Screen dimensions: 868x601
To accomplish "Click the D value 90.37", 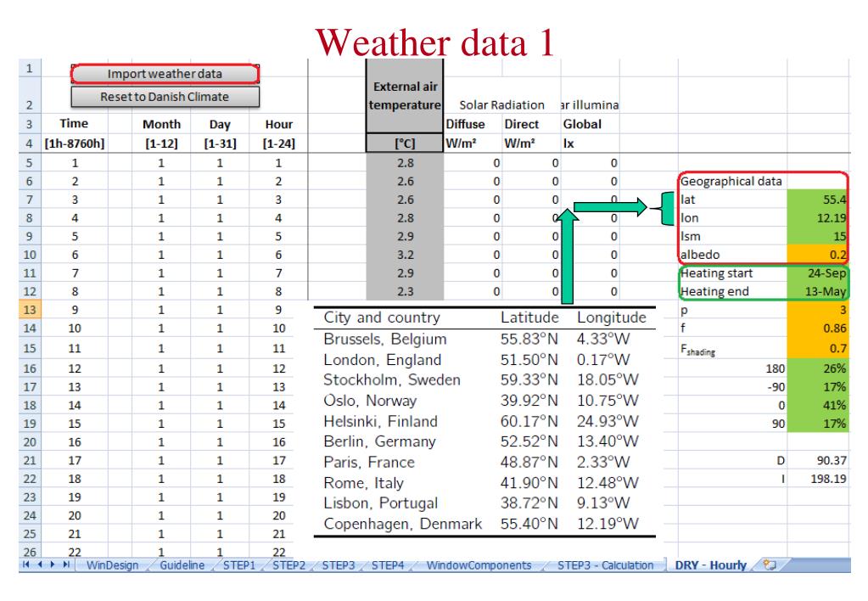I will 818,460.
